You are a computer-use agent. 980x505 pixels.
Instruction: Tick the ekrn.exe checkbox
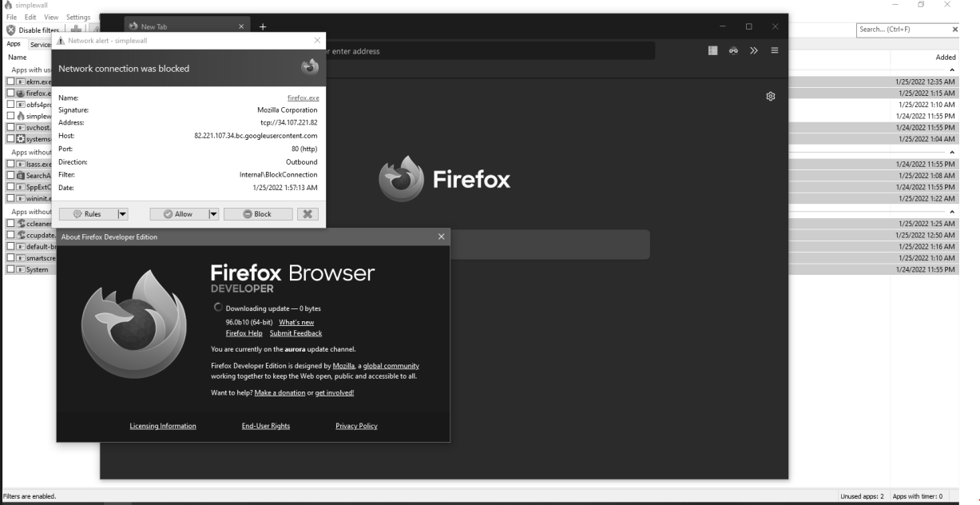pyautogui.click(x=10, y=82)
